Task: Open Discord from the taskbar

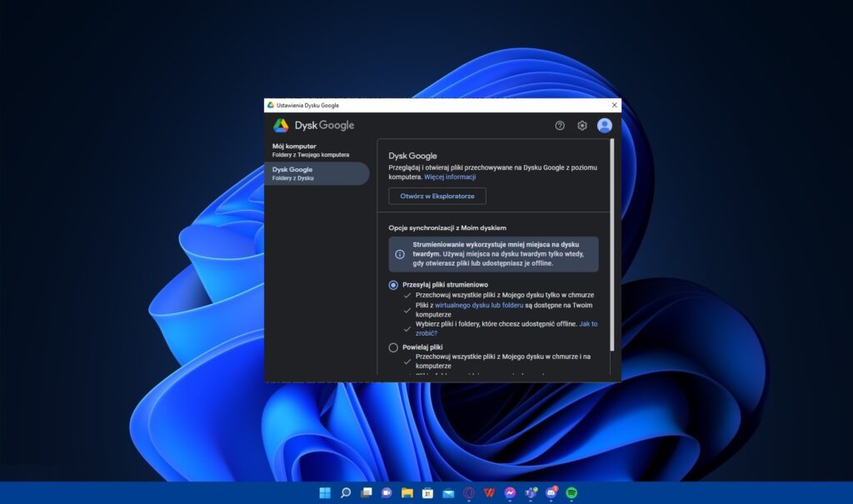Action: [551, 493]
